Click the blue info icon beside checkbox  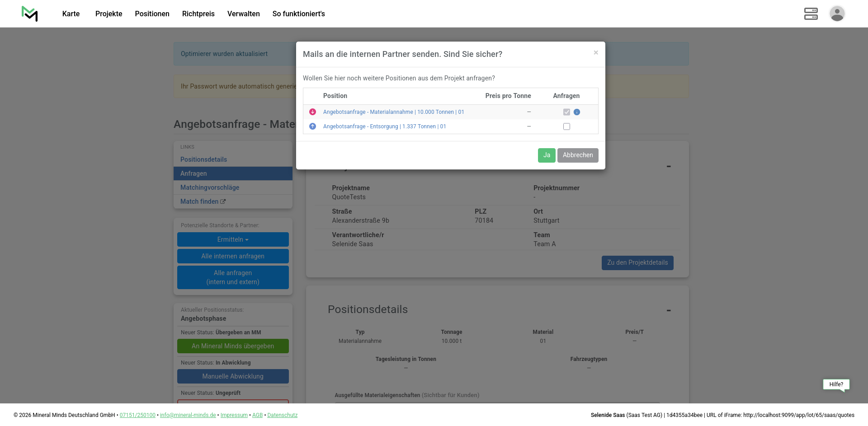(577, 112)
